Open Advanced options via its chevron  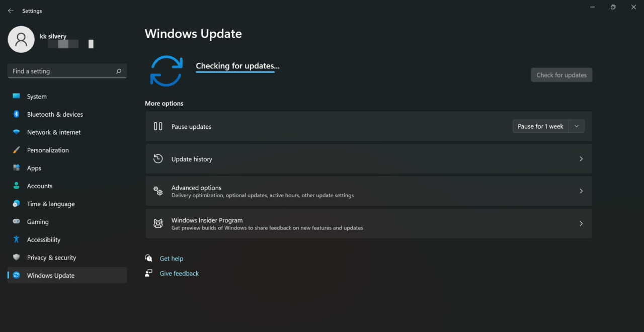click(581, 191)
